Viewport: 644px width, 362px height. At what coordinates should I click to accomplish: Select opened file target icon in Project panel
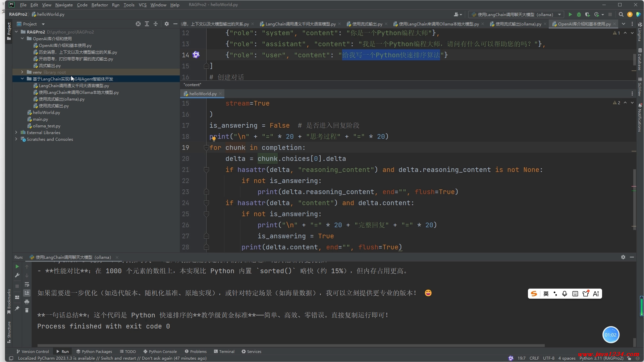pyautogui.click(x=138, y=24)
